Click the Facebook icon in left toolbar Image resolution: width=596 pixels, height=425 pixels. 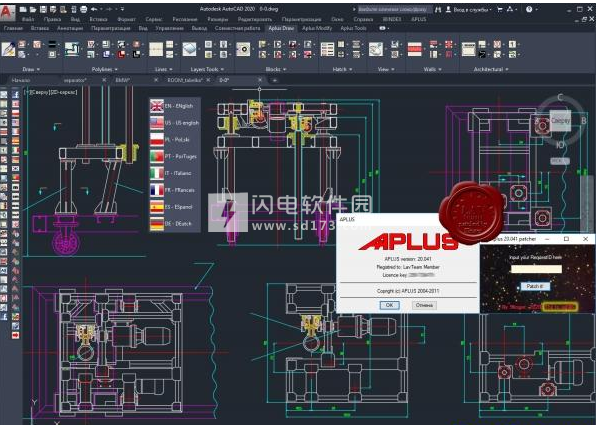[16, 94]
